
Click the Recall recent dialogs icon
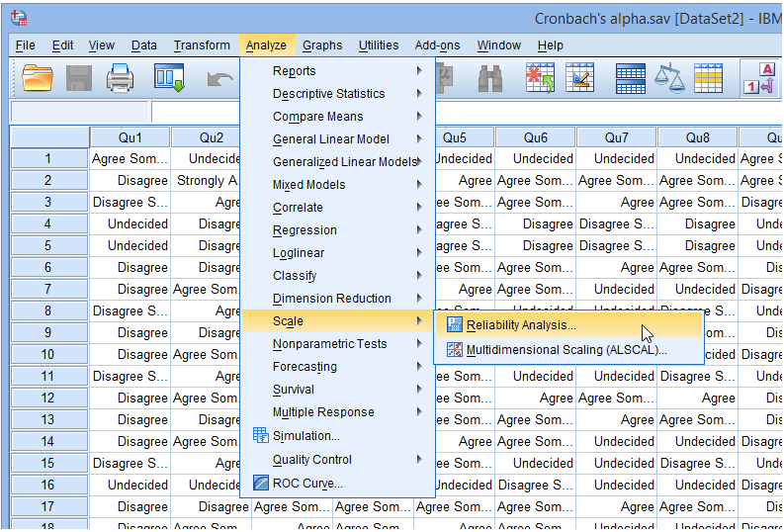pyautogui.click(x=170, y=77)
